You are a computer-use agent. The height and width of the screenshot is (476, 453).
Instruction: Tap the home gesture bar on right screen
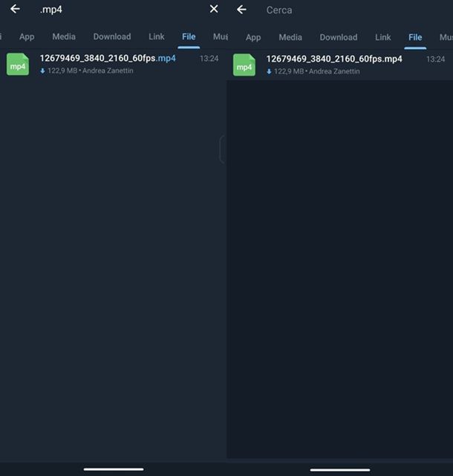(x=340, y=470)
